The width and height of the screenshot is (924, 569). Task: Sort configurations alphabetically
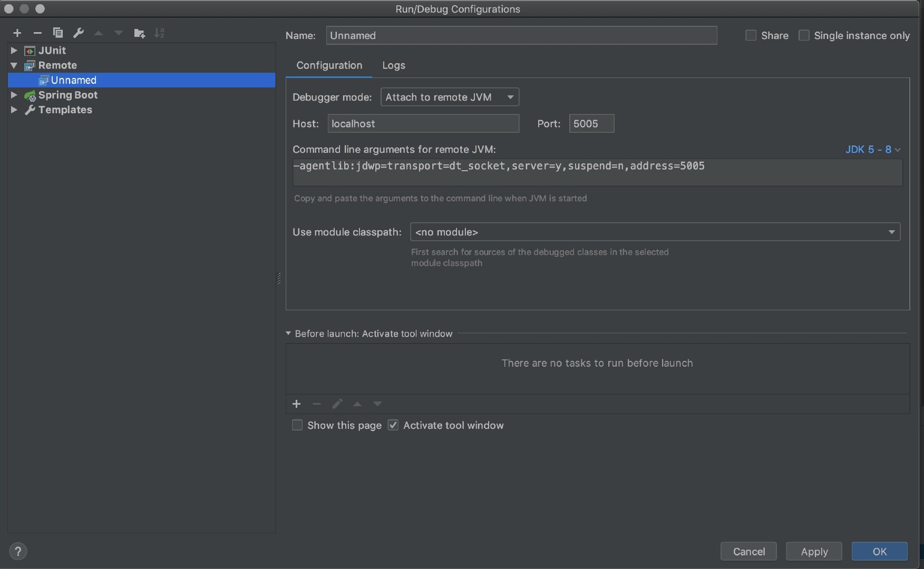(x=159, y=33)
